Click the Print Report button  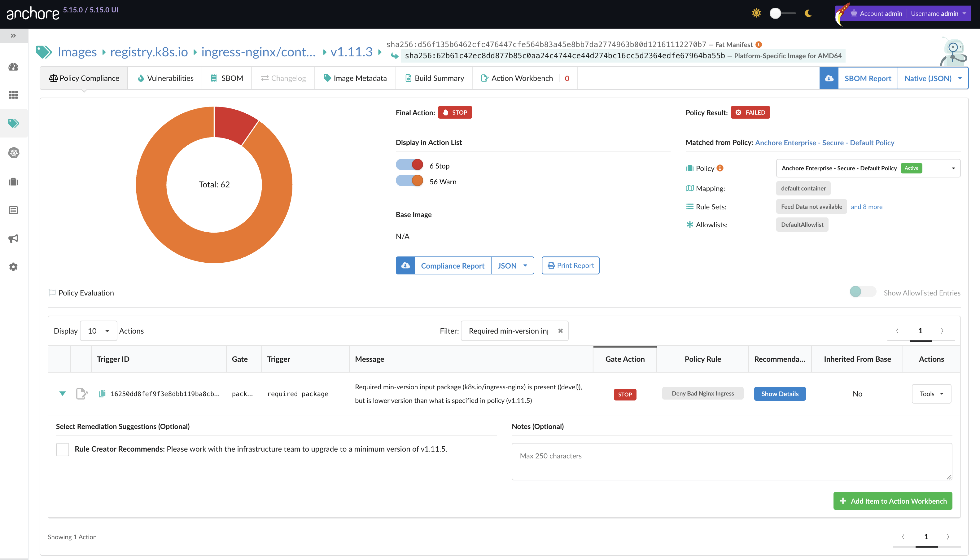[x=571, y=265]
